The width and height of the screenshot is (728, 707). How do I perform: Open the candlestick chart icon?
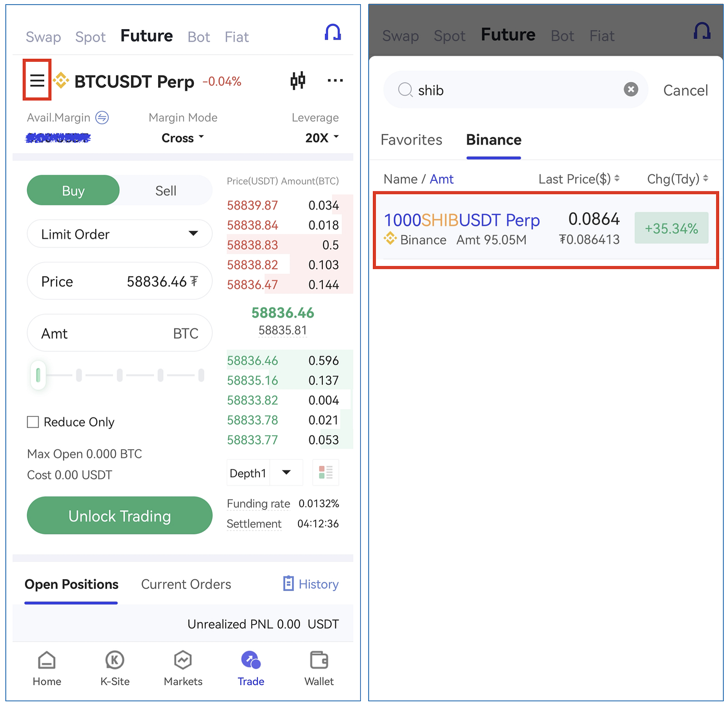click(298, 81)
